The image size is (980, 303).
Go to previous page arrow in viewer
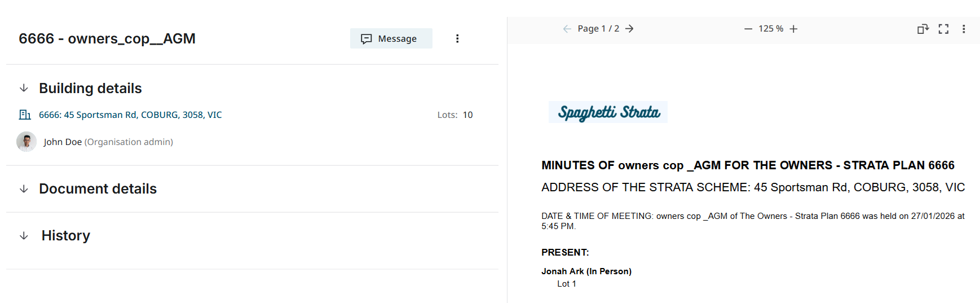coord(567,29)
